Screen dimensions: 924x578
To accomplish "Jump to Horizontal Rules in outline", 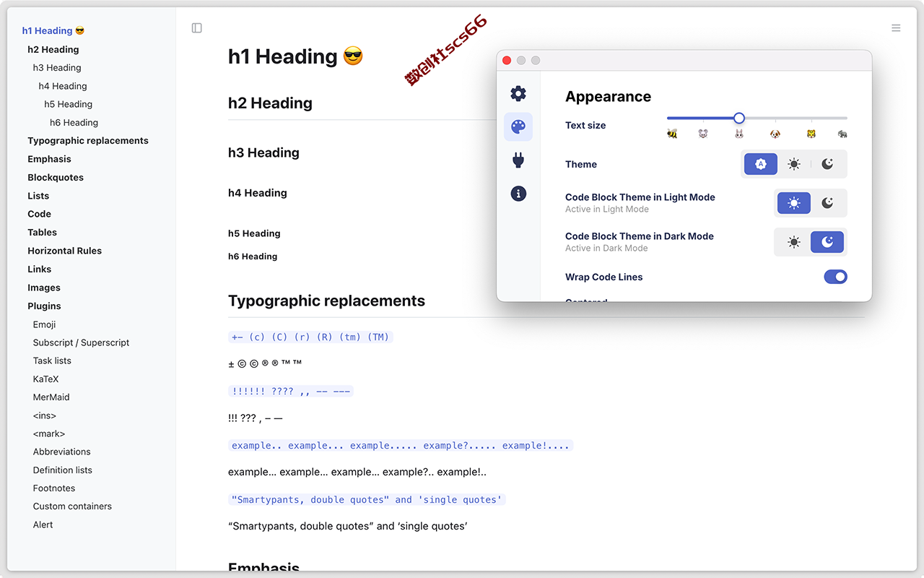I will (64, 251).
